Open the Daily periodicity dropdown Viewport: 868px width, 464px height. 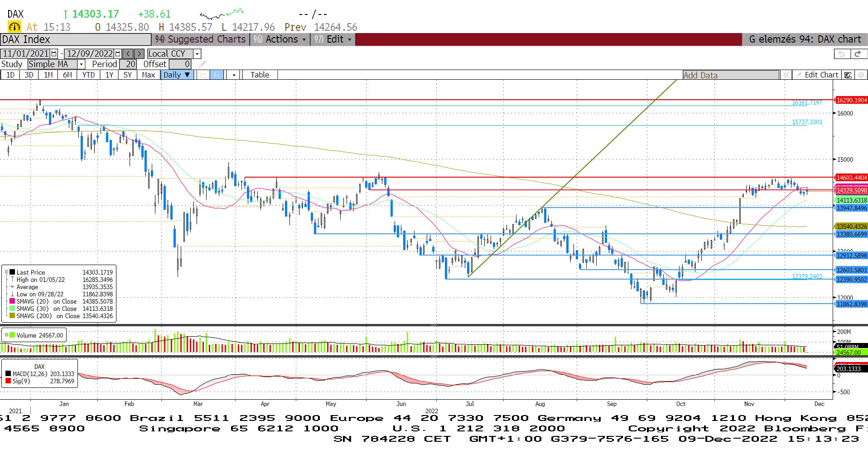[177, 75]
